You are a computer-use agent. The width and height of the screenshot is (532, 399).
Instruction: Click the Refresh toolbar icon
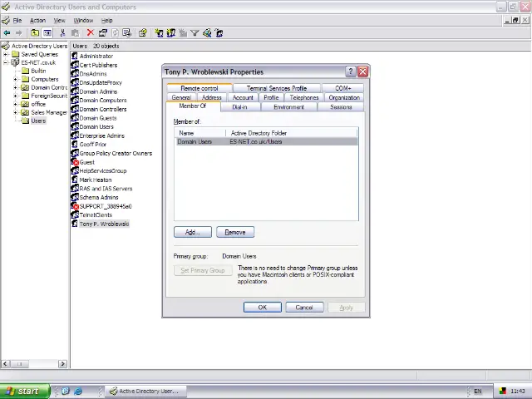click(116, 33)
